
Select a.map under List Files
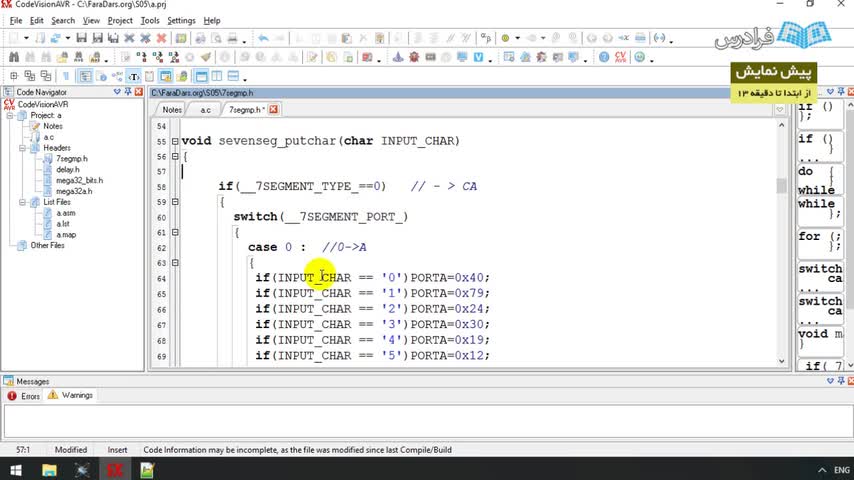pos(66,235)
